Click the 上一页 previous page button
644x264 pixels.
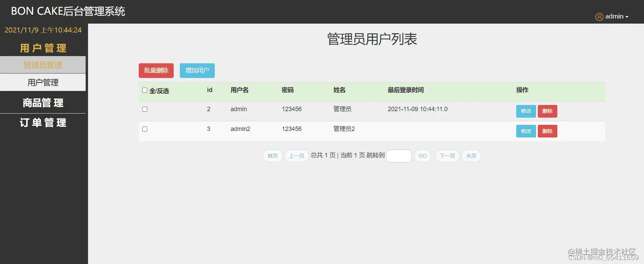pos(296,156)
